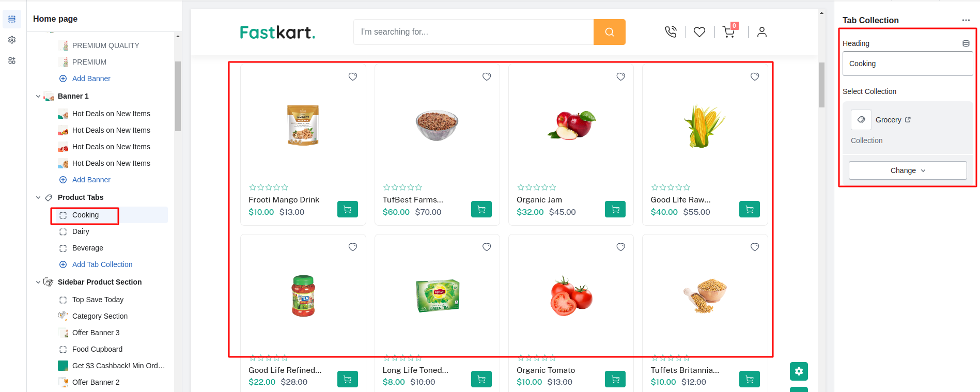
Task: Add Frooti Mango Drink to cart
Action: tap(347, 209)
